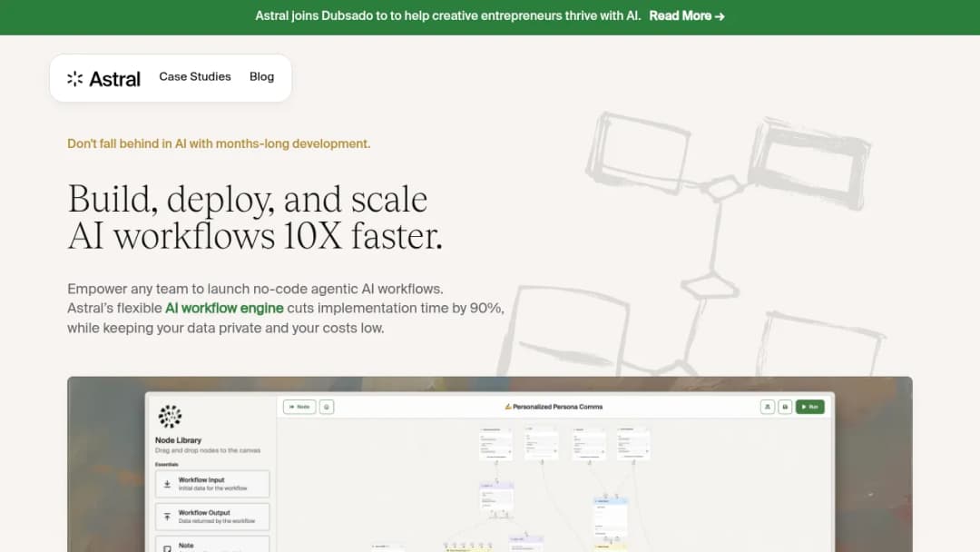Click the dotted circle logo above Node Library
The height and width of the screenshot is (552, 980).
pyautogui.click(x=170, y=417)
